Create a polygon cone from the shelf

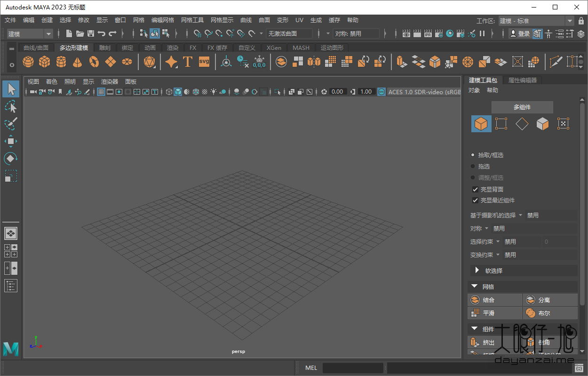click(x=78, y=62)
